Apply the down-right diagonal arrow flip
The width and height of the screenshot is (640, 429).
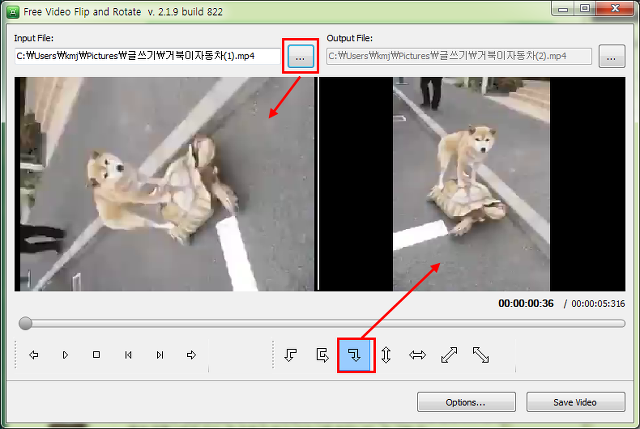pos(481,355)
